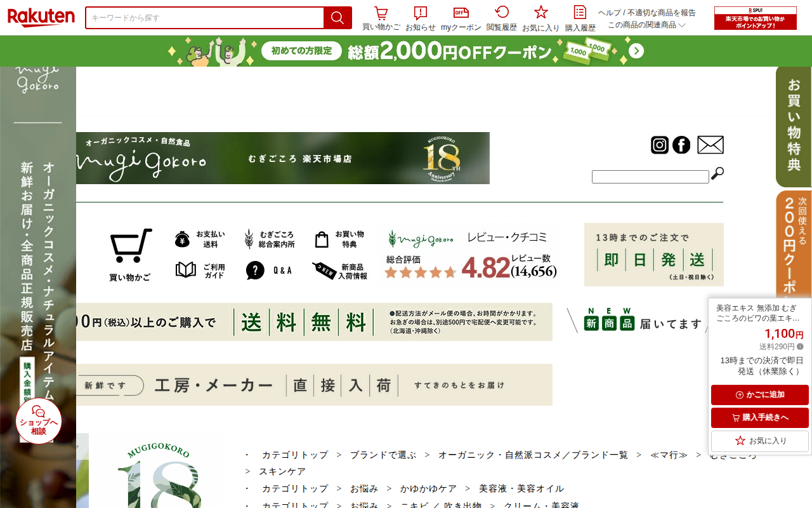Click the 工房・メーカー直接入荷 banner
This screenshot has width=812, height=508.
(x=314, y=385)
